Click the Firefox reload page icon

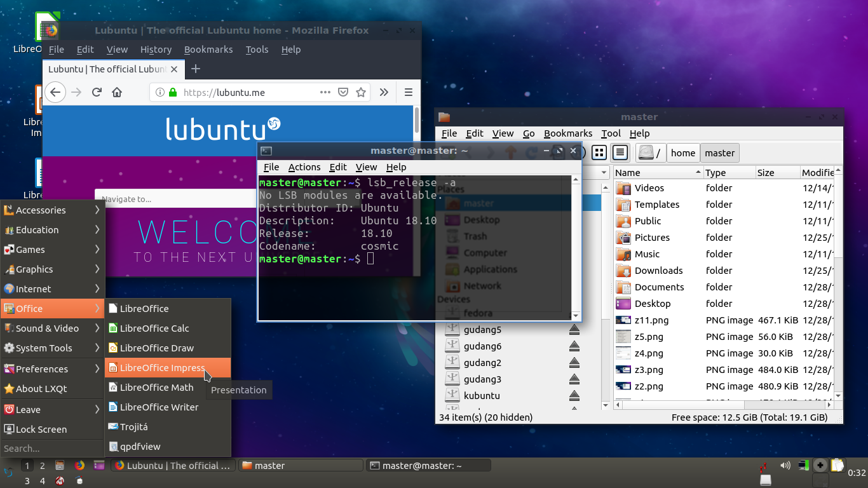pyautogui.click(x=97, y=92)
